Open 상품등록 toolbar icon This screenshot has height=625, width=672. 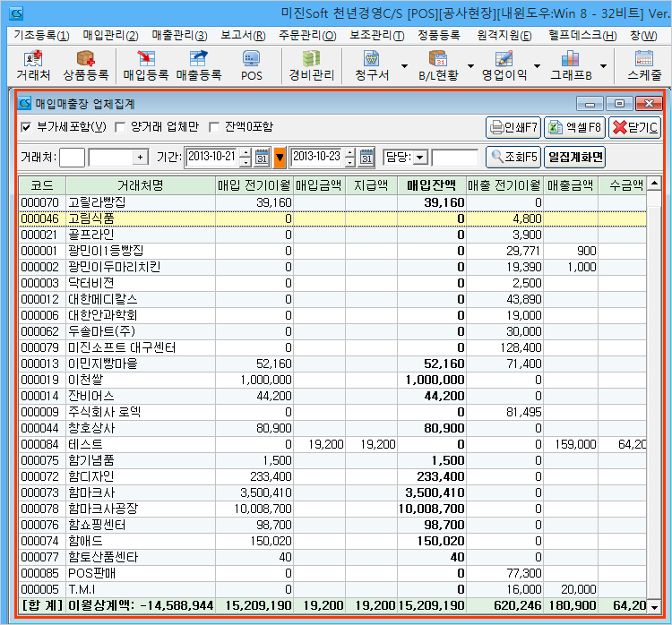[x=86, y=65]
